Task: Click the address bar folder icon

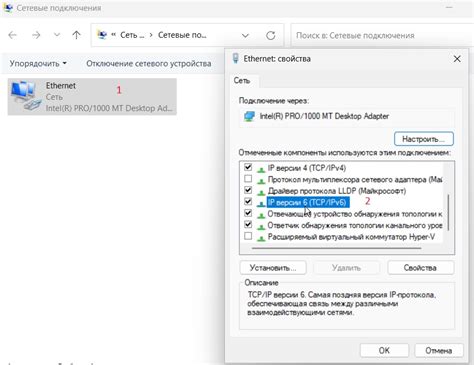Action: coord(102,35)
